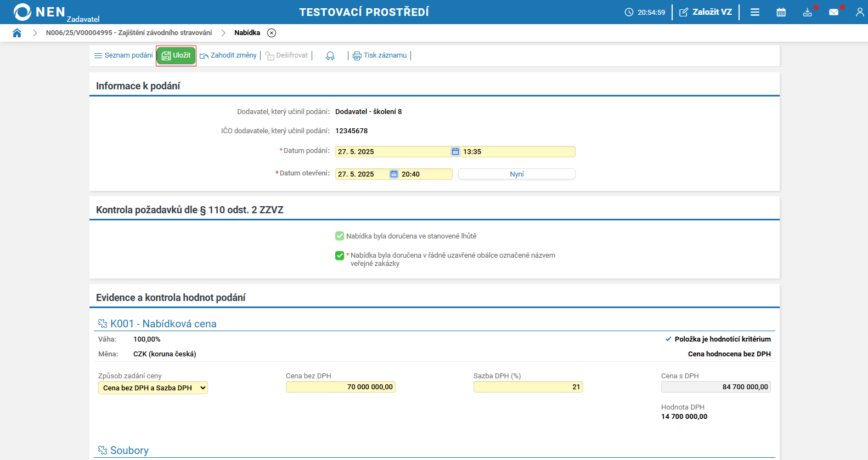Click Seznam podání in toolbar
868x460 pixels.
[123, 55]
